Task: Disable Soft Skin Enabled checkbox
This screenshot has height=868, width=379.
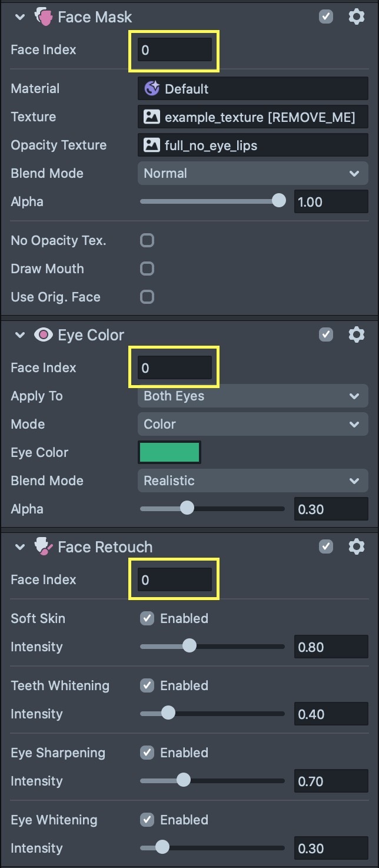Action: click(147, 618)
